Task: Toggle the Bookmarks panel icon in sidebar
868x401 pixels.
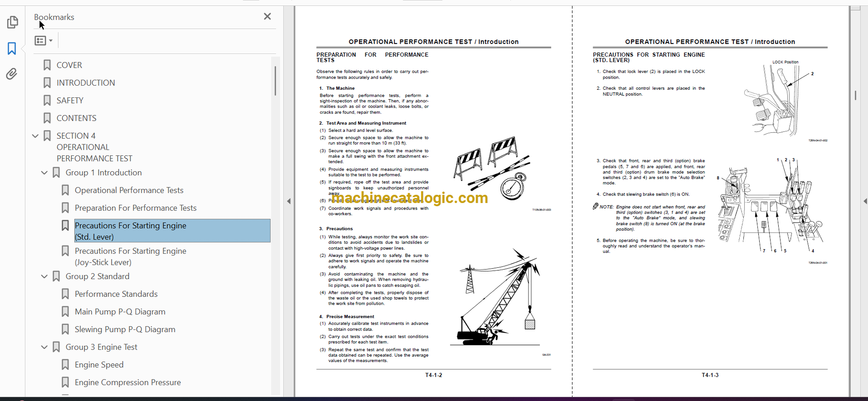Action: coord(12,48)
